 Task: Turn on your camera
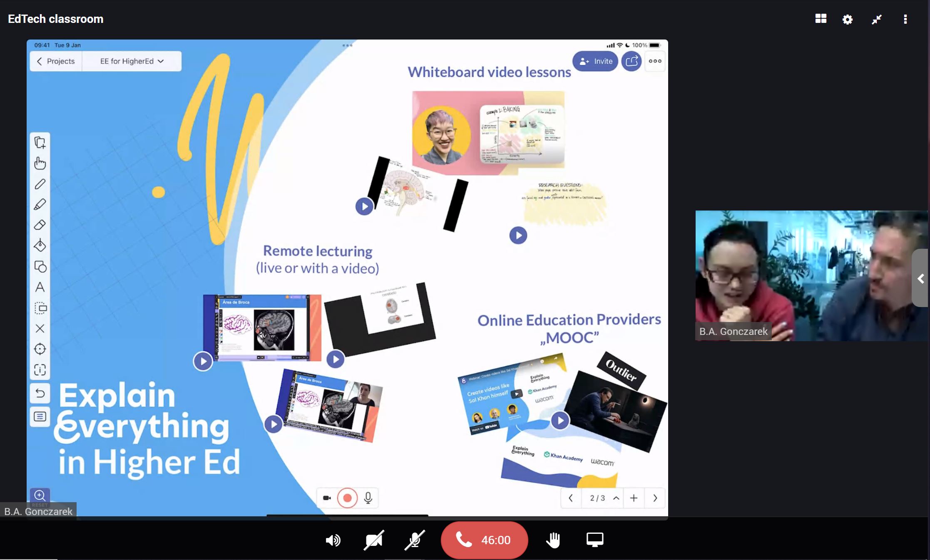373,540
